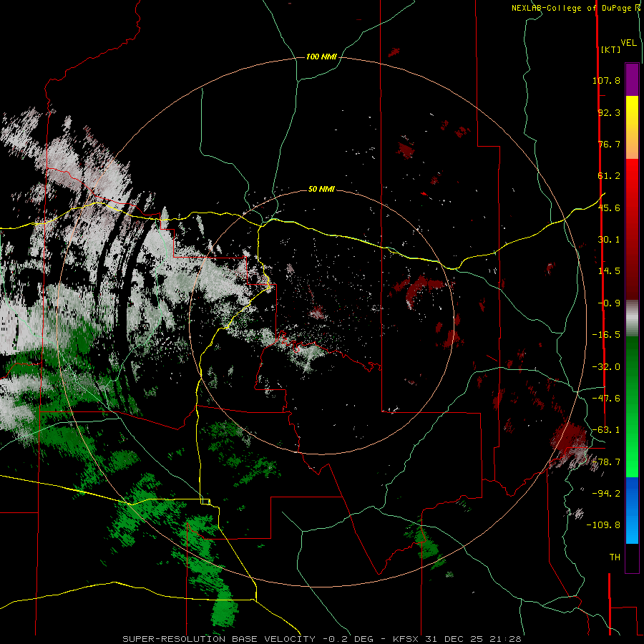Viewport: 644px width, 644px height.
Task: Select the -63.1 value on velocity scale
Action: tap(606, 430)
